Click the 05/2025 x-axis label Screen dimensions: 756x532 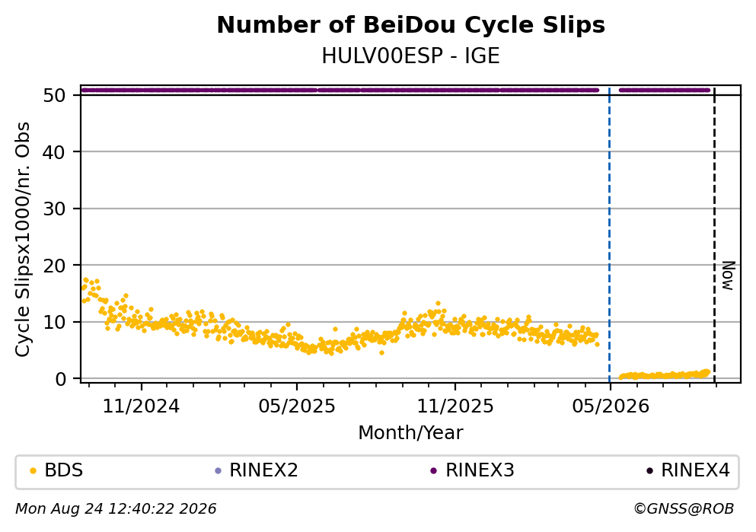296,406
